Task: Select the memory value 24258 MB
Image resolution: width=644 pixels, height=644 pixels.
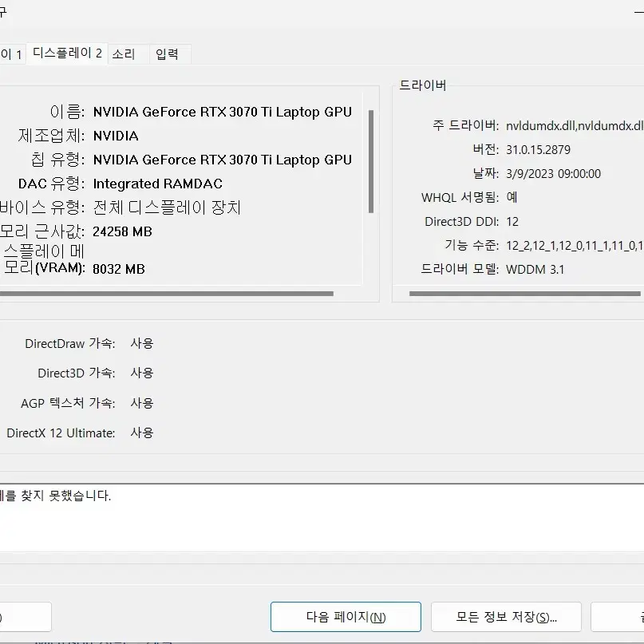Action: point(122,231)
